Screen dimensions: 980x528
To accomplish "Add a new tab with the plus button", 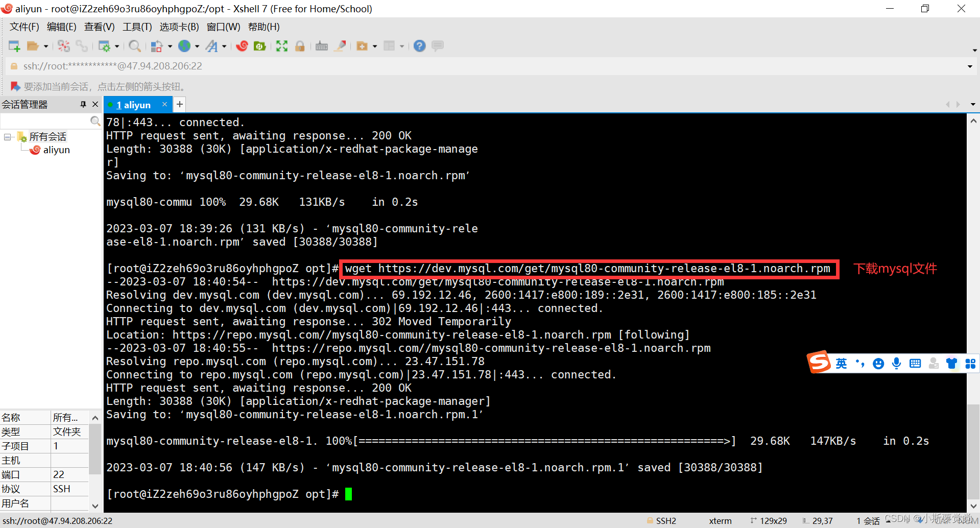I will coord(179,105).
